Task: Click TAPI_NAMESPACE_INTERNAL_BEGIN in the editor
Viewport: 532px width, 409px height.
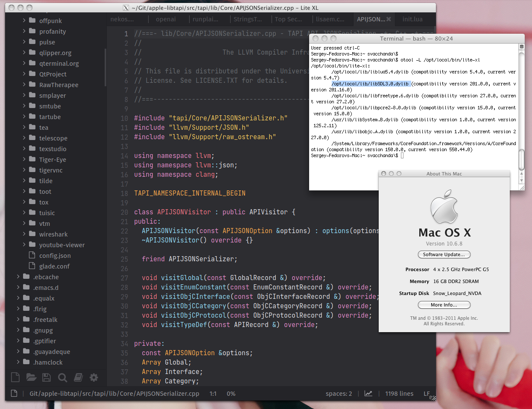Action: point(190,193)
